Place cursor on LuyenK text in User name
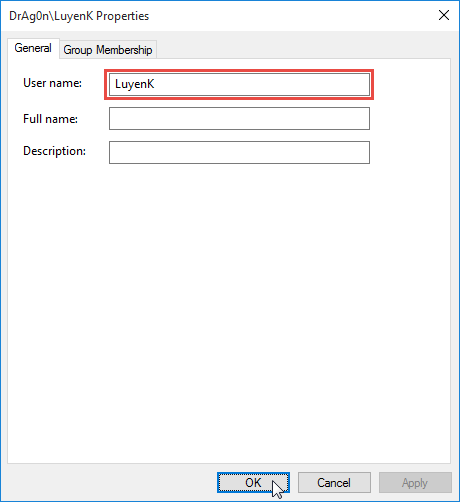This screenshot has width=460, height=502. click(134, 84)
